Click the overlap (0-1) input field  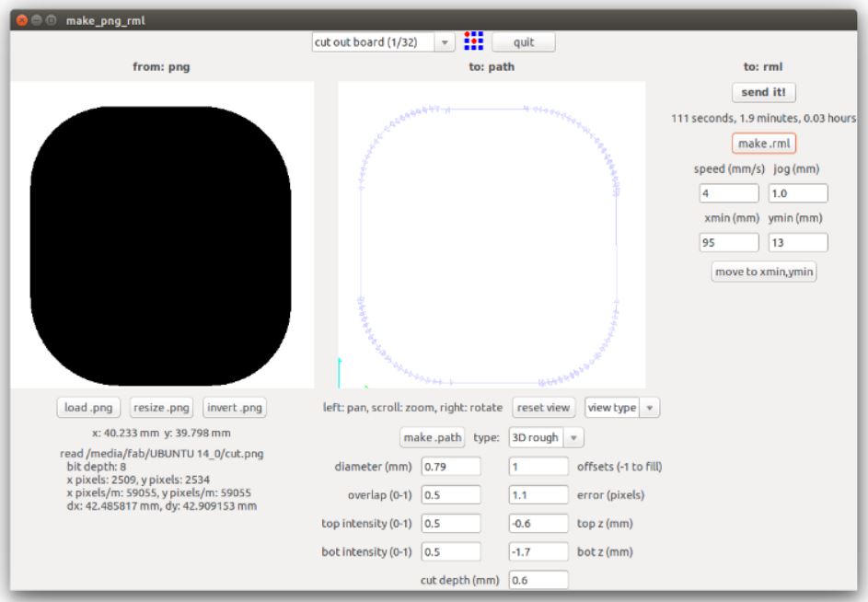coord(451,494)
